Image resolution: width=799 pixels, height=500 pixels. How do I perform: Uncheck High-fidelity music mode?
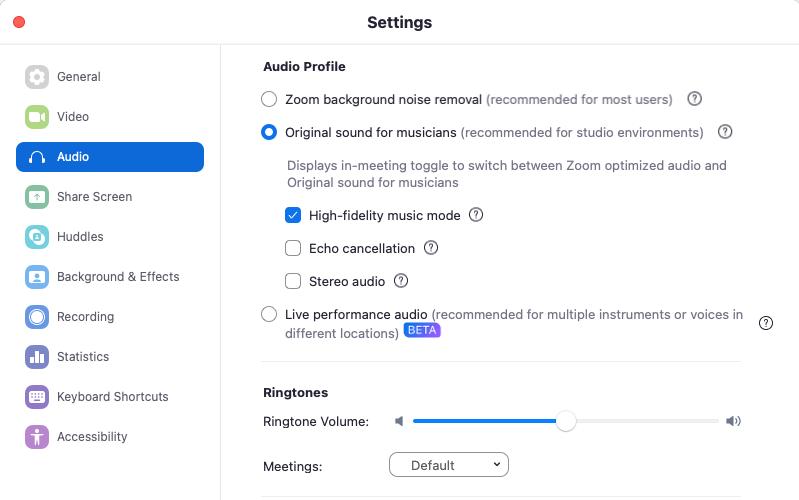click(293, 215)
